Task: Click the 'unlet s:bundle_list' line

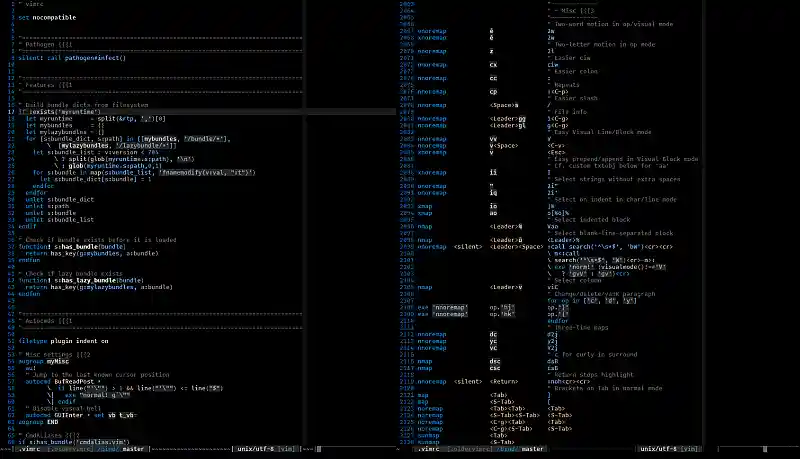Action: click(x=60, y=220)
